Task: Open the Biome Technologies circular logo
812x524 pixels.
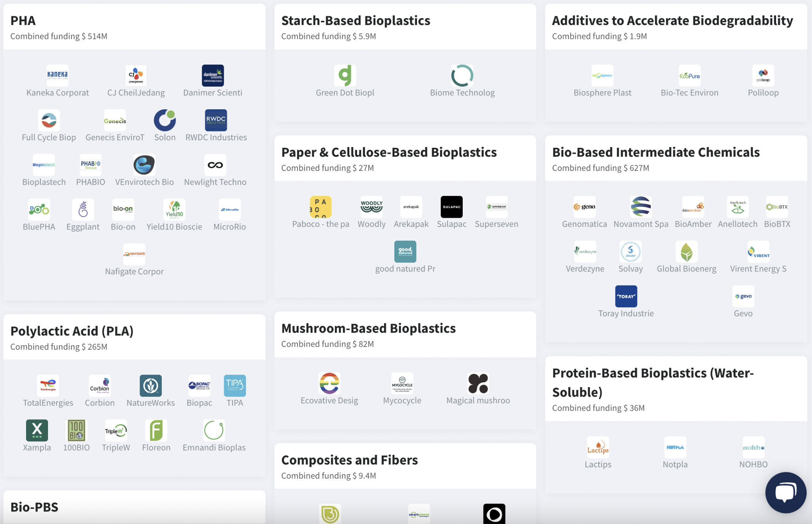Action: [462, 75]
